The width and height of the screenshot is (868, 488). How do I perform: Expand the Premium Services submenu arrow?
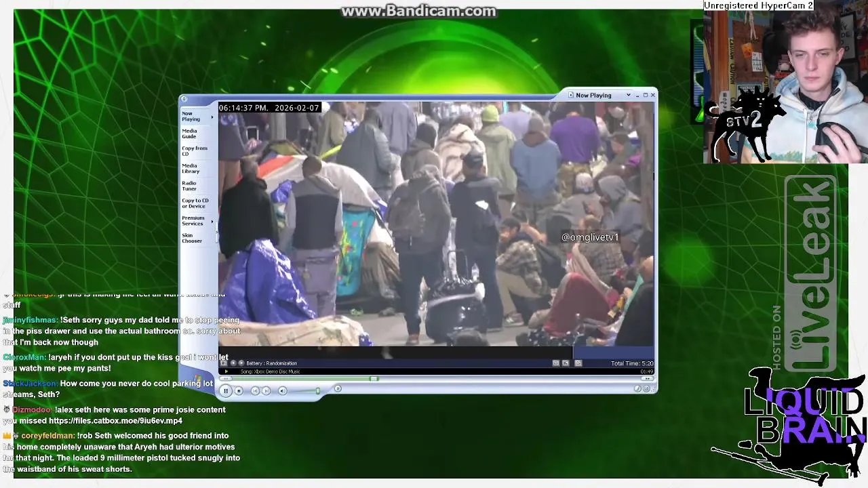[212, 221]
